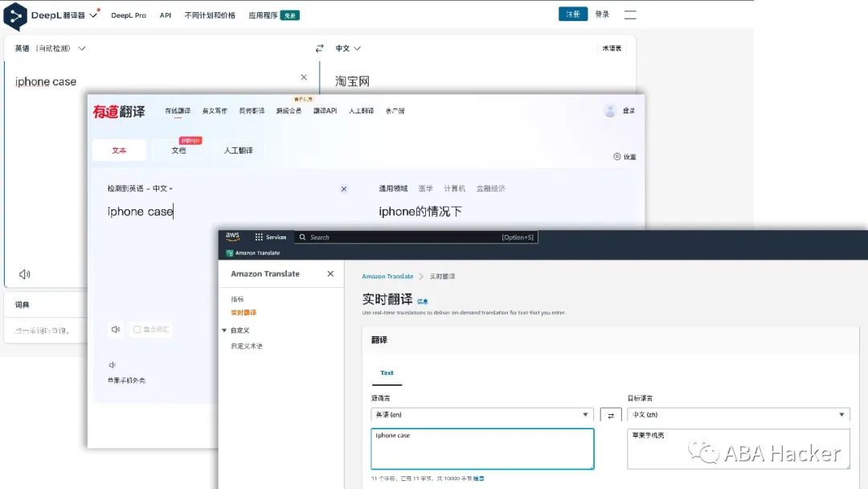Clear Youdao input with X icon
Image resolution: width=868 pixels, height=489 pixels.
click(344, 189)
